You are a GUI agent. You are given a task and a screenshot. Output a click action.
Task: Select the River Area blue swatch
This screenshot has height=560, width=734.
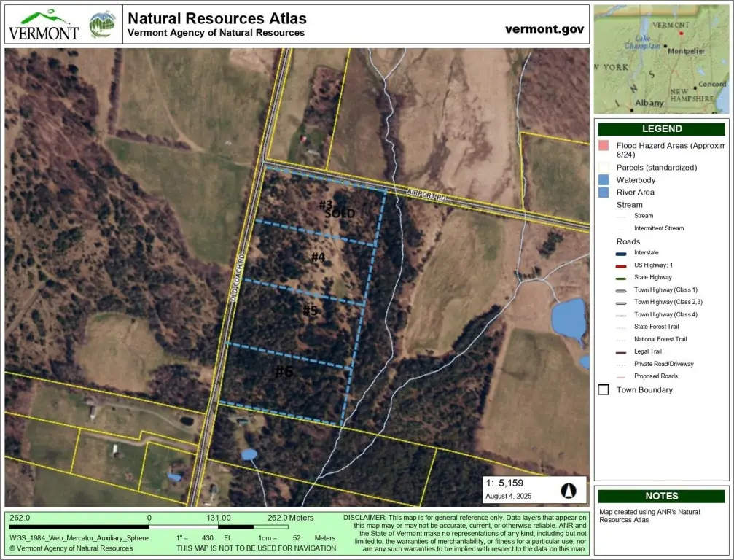(604, 192)
